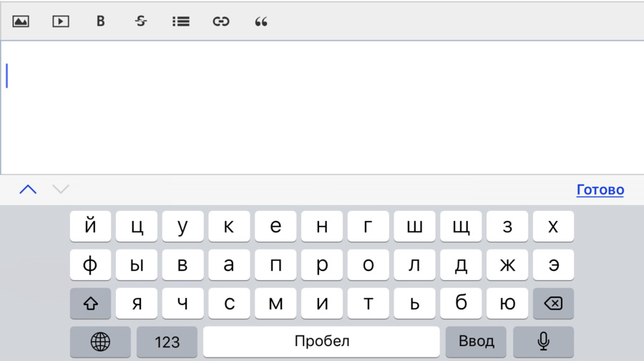Tap the ж key
The width and height of the screenshot is (644, 361).
coord(507,264)
